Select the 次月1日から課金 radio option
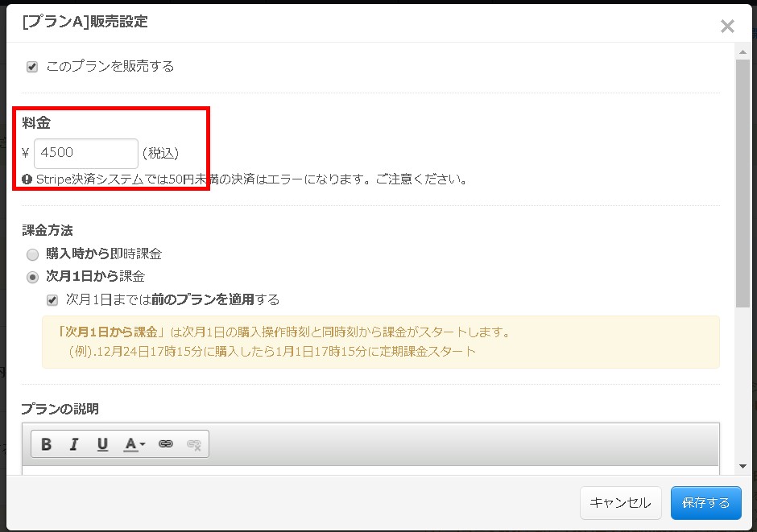This screenshot has width=757, height=532. pos(32,277)
